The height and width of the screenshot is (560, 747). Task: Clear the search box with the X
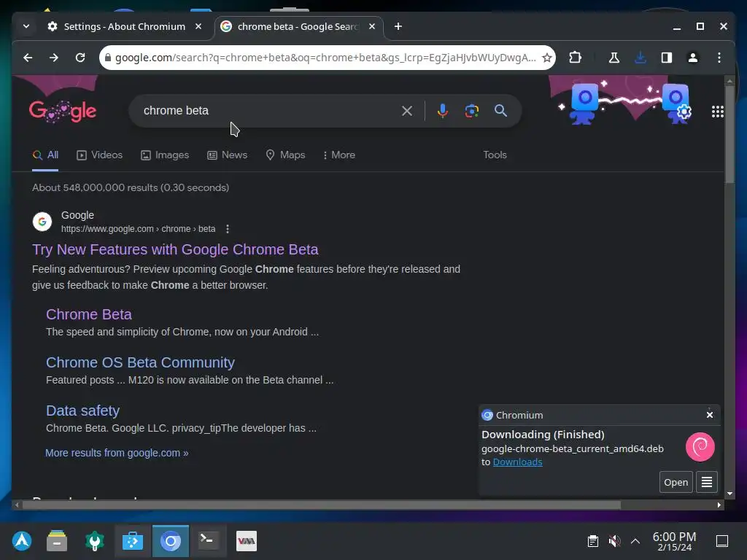pos(407,111)
